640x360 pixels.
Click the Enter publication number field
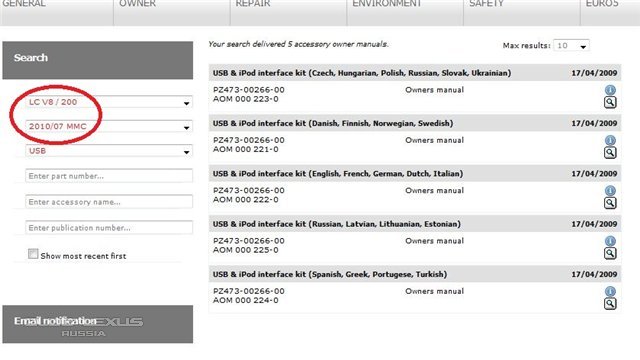pos(109,227)
